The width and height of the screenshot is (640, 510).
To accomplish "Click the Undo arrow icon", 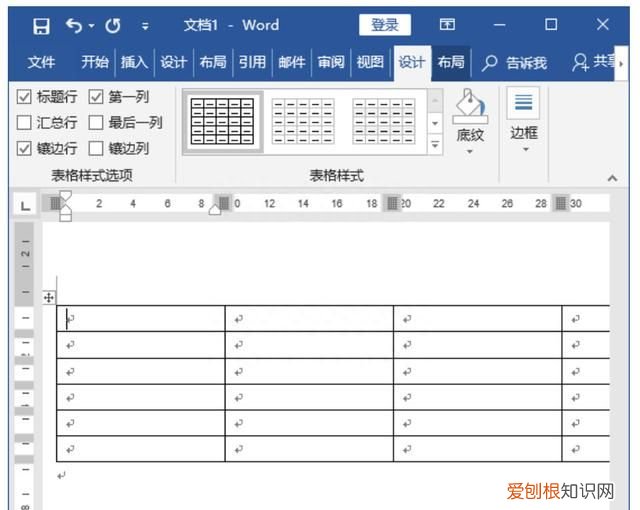I will pos(74,26).
